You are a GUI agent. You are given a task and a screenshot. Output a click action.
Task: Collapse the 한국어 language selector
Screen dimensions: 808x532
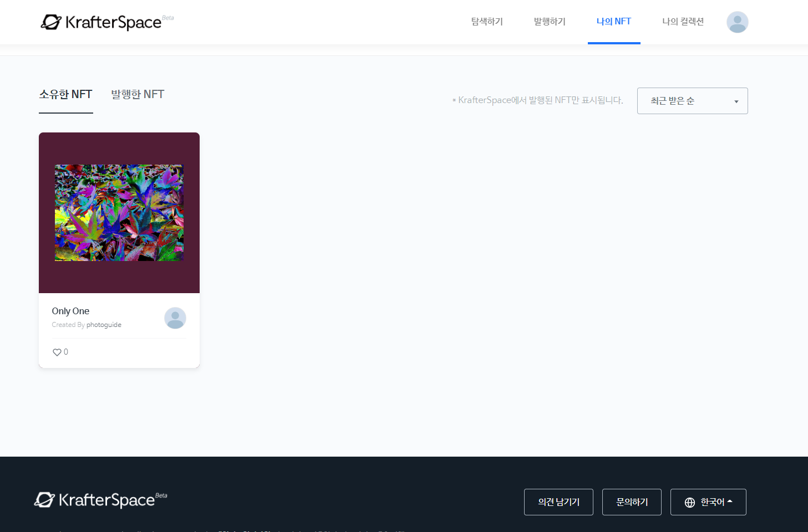(x=708, y=502)
